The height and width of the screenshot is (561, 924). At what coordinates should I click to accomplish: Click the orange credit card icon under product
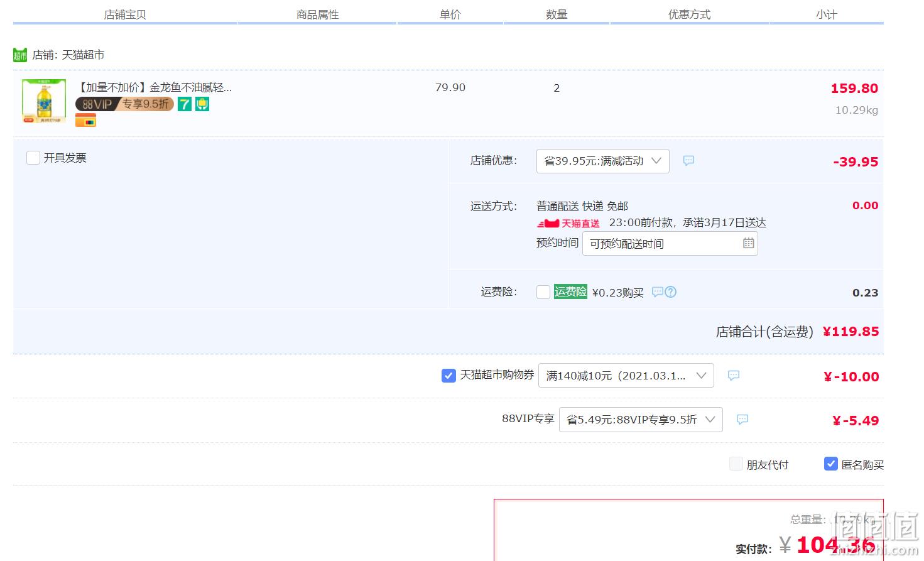click(x=85, y=121)
